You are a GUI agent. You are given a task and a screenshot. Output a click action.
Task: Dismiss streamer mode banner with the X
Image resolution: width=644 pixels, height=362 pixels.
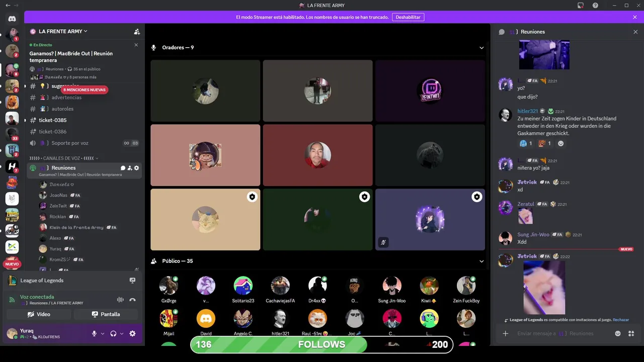[x=635, y=17]
